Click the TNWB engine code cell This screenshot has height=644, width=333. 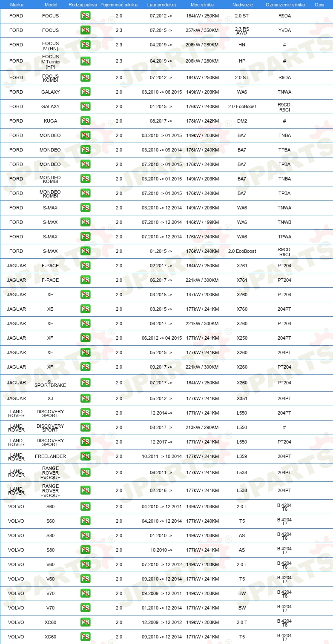pos(284,222)
